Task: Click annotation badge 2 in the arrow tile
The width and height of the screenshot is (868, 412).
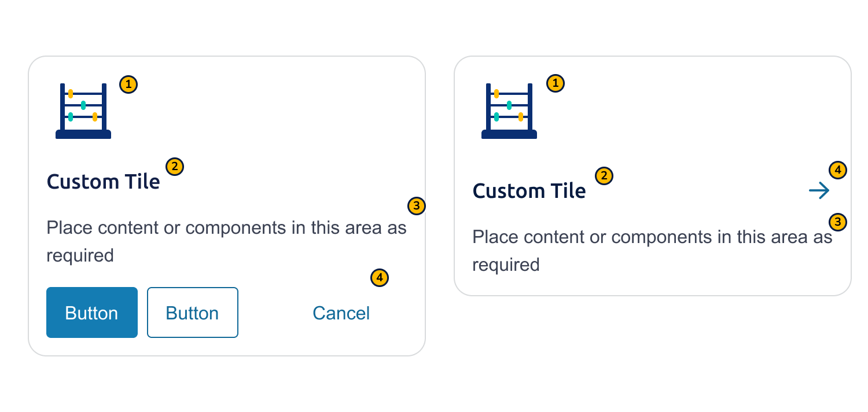Action: (x=604, y=176)
